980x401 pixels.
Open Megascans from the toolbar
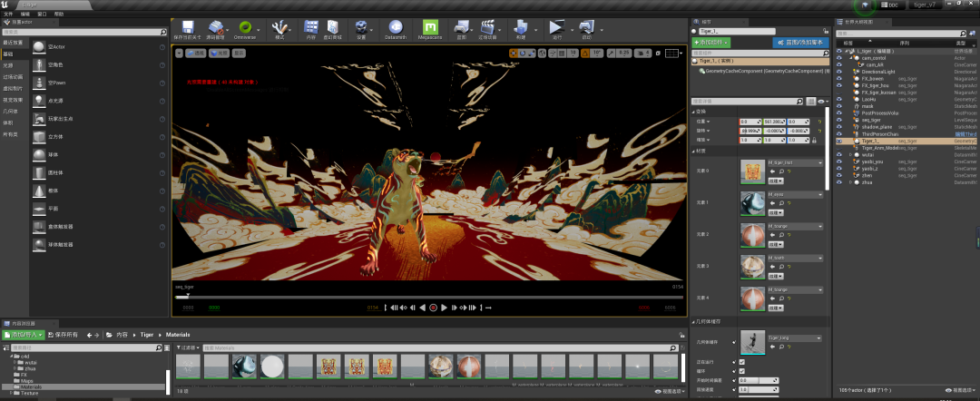click(x=429, y=27)
